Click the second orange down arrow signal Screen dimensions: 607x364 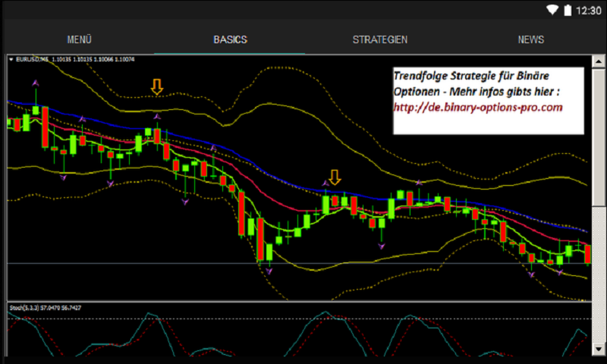tap(335, 177)
